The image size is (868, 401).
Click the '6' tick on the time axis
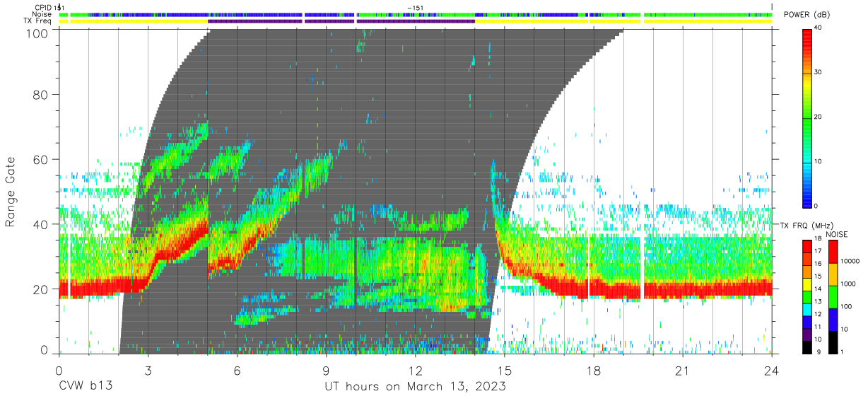(237, 369)
